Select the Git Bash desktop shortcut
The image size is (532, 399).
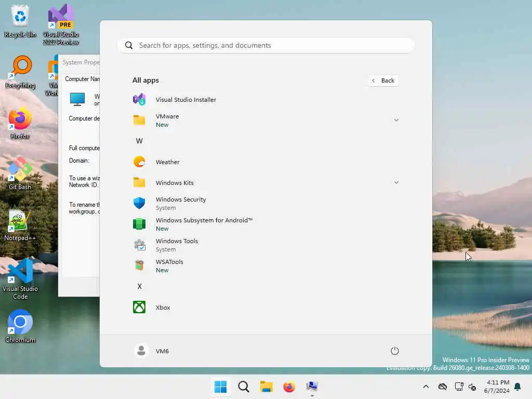point(20,174)
